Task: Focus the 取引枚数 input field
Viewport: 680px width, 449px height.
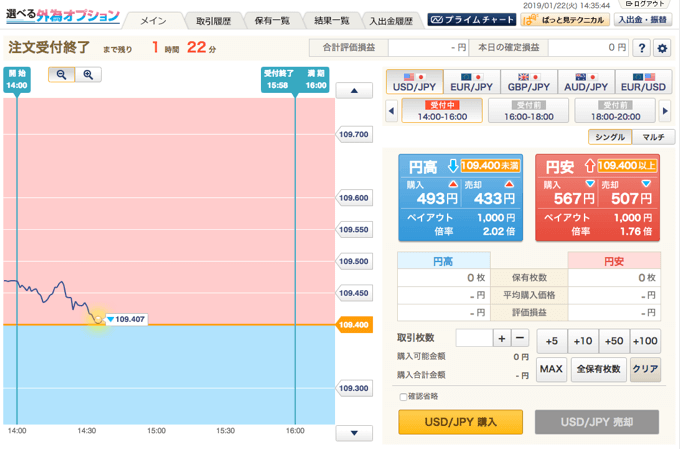Action: click(474, 338)
